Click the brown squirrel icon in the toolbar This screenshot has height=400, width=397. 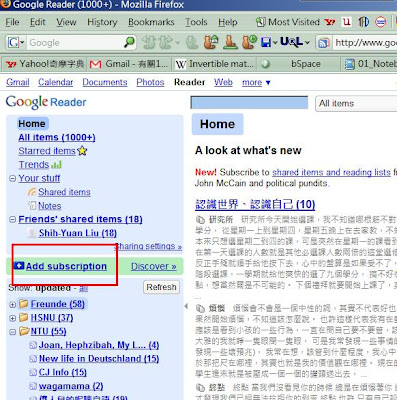pyautogui.click(x=230, y=42)
